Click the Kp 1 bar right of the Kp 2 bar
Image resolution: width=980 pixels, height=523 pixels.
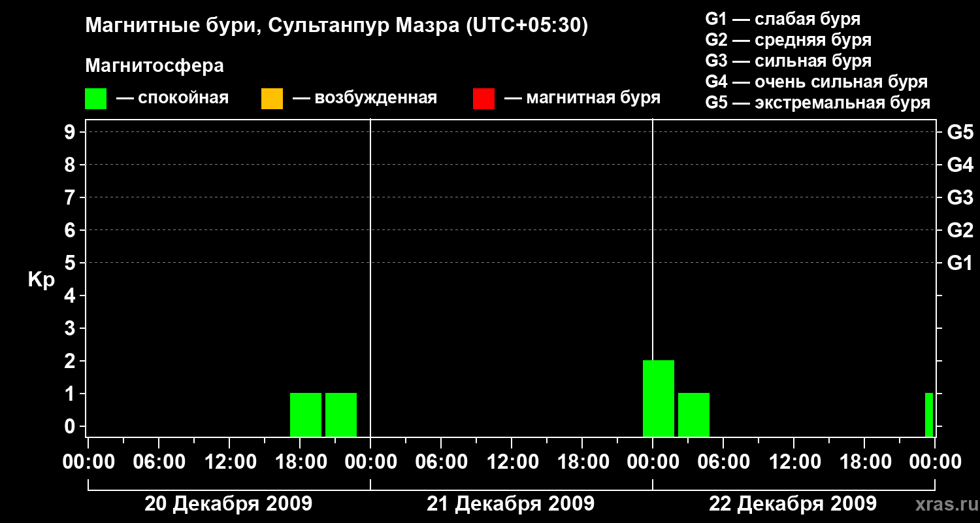coord(694,414)
